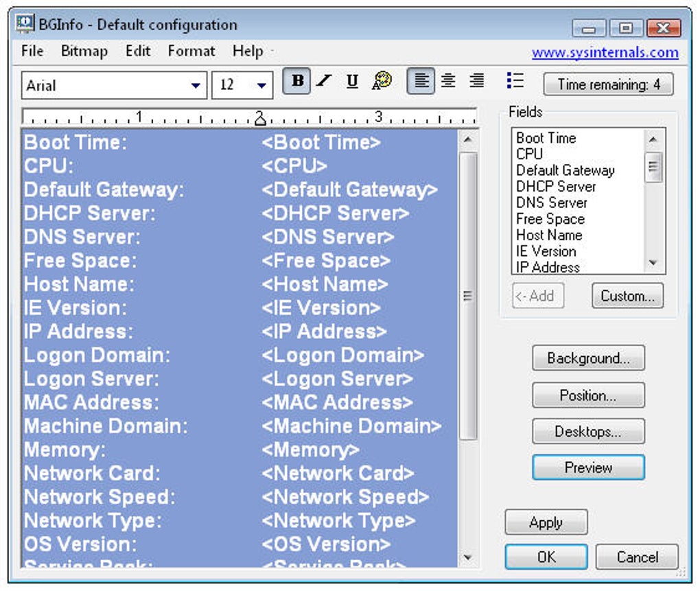
Task: Click the Apply button
Action: pos(546,522)
